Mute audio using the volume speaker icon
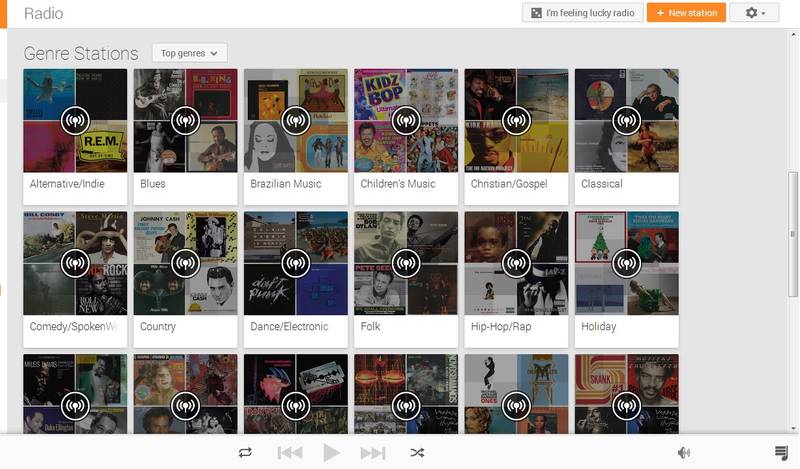The image size is (800, 469). 684,452
